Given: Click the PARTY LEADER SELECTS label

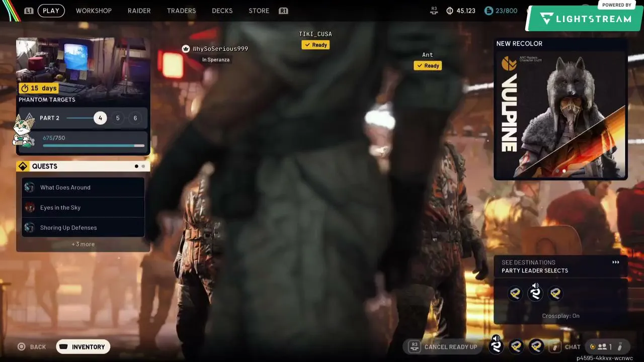Looking at the screenshot, I should (535, 270).
